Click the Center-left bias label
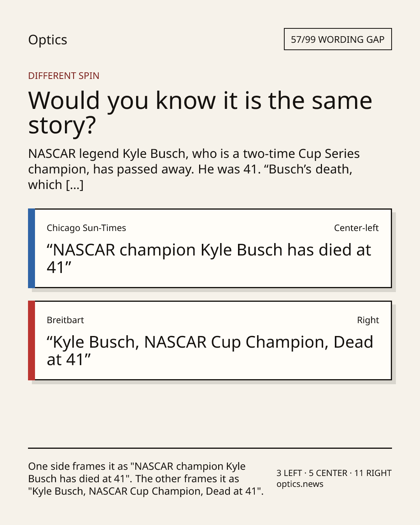Screen dimensions: 420x525 point(356,228)
